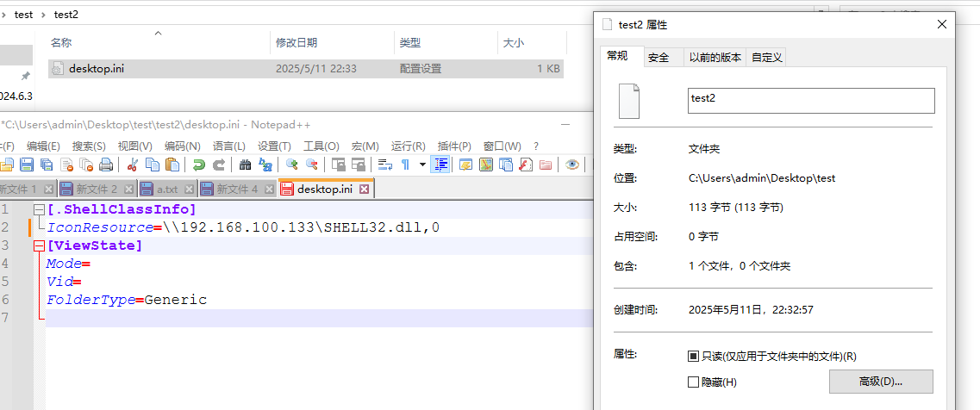Open the Function List toolbar icon

526,165
